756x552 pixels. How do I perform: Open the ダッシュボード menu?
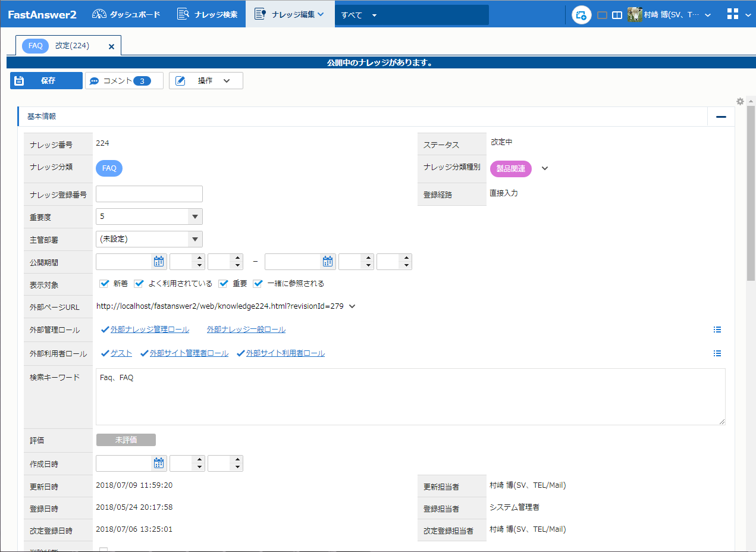126,14
